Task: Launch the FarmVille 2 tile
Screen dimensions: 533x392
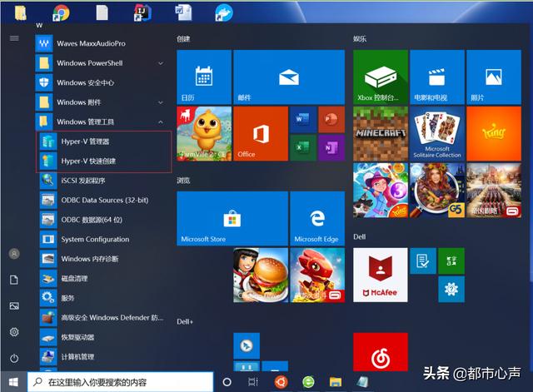Action: 204,133
